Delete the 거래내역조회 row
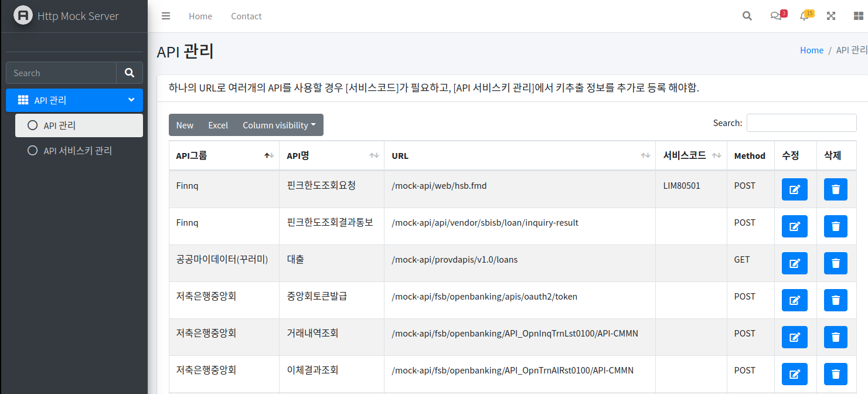Image resolution: width=868 pixels, height=394 pixels. 836,337
